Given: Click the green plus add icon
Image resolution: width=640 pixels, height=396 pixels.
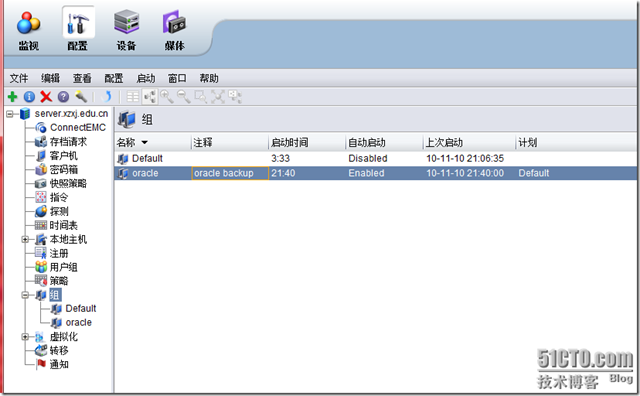Looking at the screenshot, I should [13, 97].
